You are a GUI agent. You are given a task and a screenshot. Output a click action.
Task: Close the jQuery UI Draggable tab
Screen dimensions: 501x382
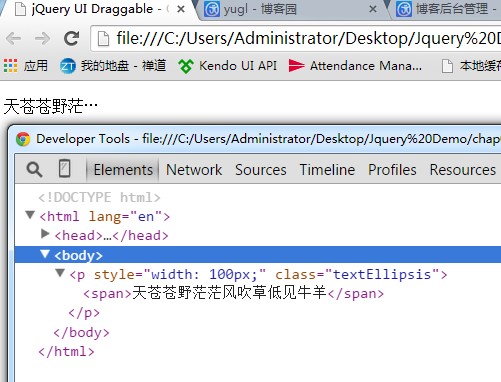181,9
